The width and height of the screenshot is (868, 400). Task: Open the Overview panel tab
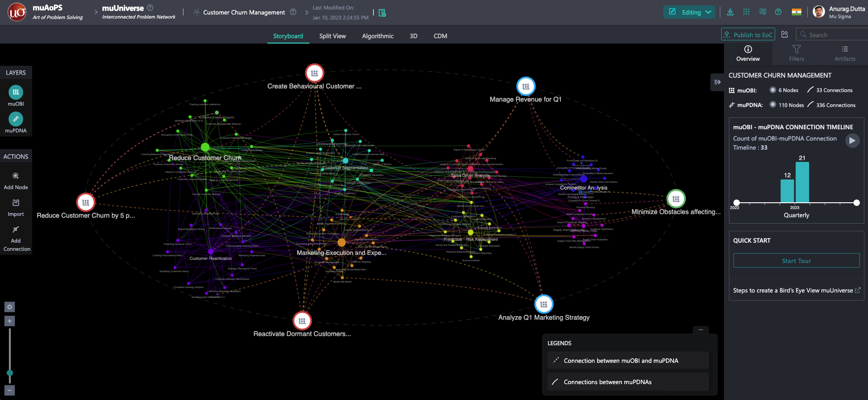[x=748, y=54]
